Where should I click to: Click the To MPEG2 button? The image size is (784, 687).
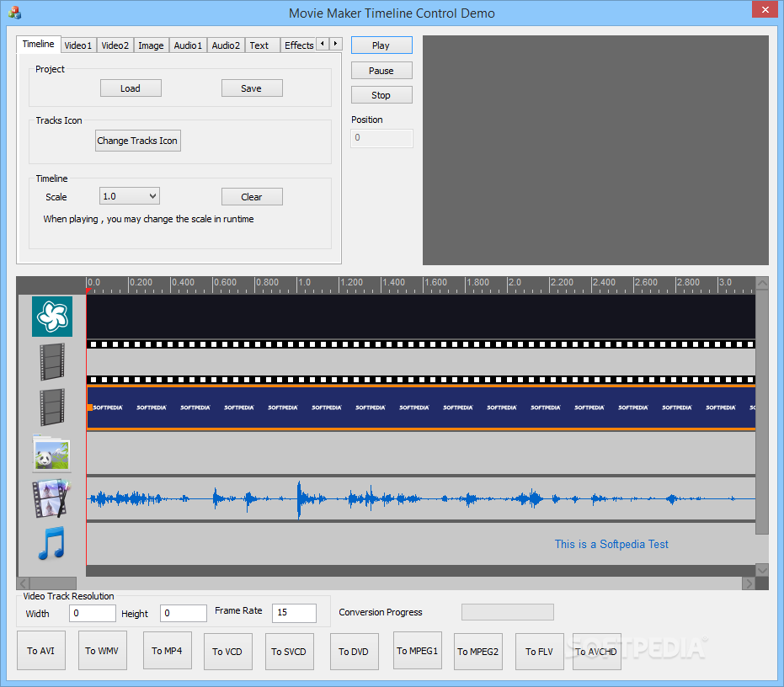(x=478, y=652)
